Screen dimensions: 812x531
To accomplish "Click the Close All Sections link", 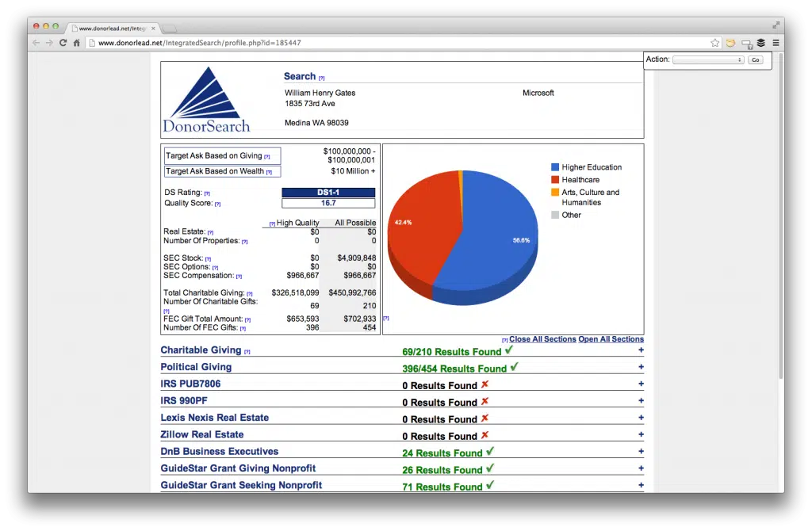I will point(542,339).
